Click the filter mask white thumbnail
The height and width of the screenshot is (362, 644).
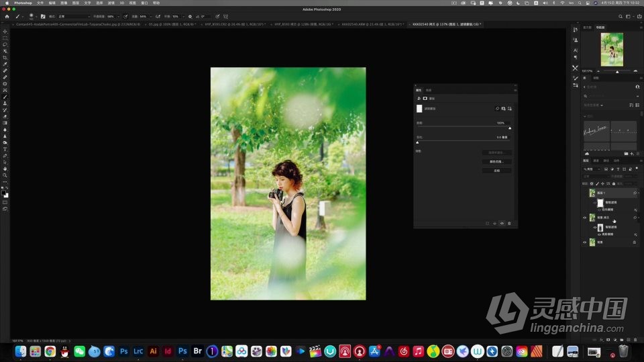419,109
